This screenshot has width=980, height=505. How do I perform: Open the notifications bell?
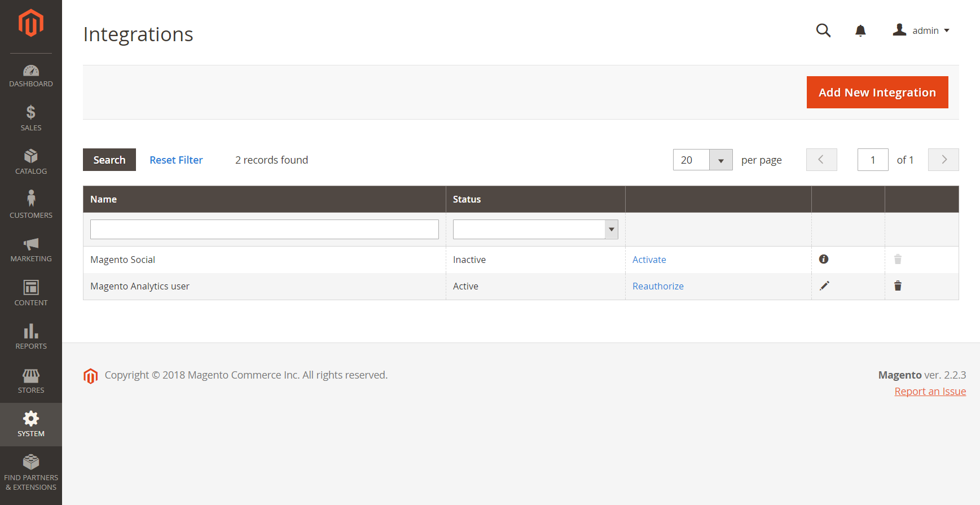coord(860,30)
